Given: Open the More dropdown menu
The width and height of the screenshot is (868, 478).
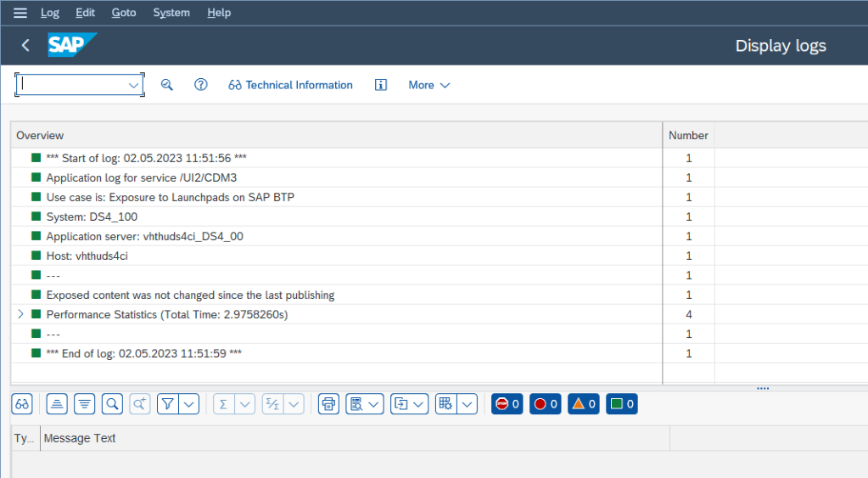Looking at the screenshot, I should tap(428, 85).
